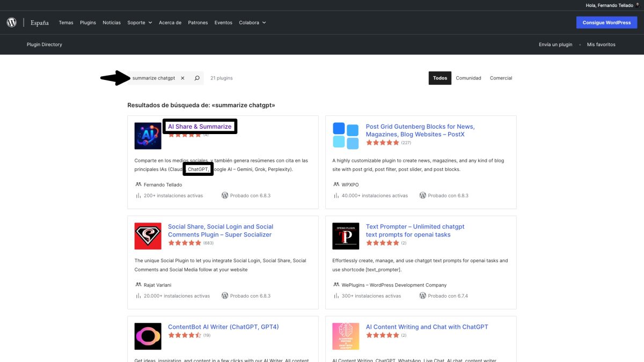Switch filter to Comercial plugins
Viewport: 644px width, 362px height.
coord(501,78)
